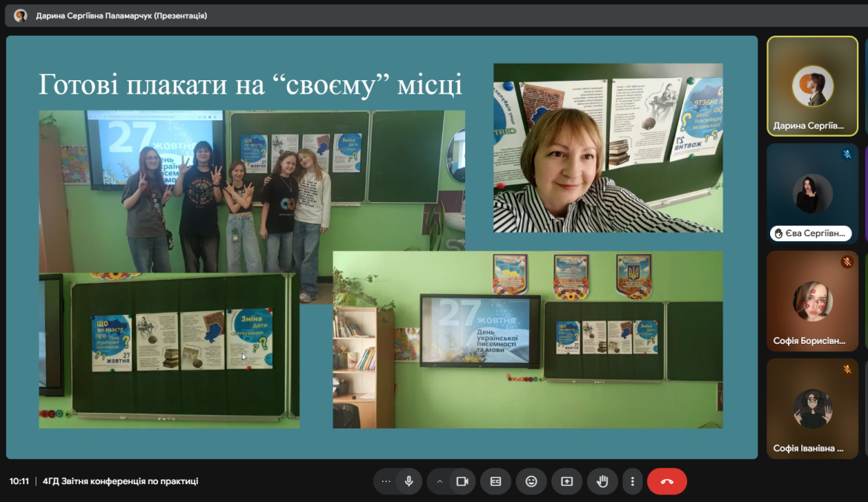The width and height of the screenshot is (868, 502).
Task: Expand the video settings chevron
Action: tap(440, 481)
